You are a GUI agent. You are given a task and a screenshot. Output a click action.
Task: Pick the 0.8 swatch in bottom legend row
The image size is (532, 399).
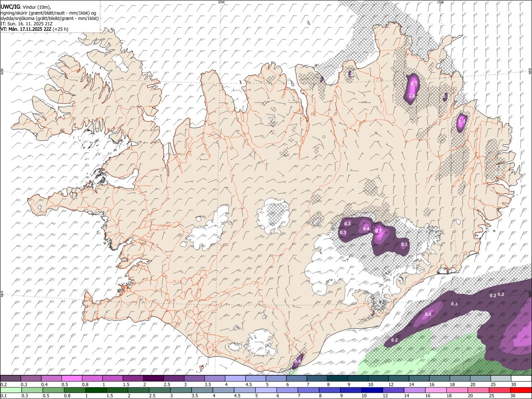[x=74, y=390]
